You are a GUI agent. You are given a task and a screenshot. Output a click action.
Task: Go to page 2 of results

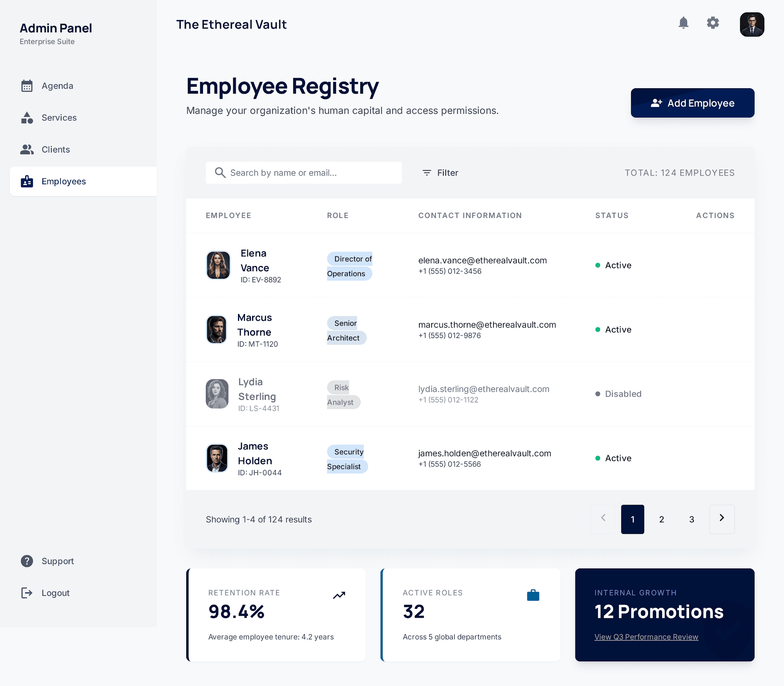[662, 519]
